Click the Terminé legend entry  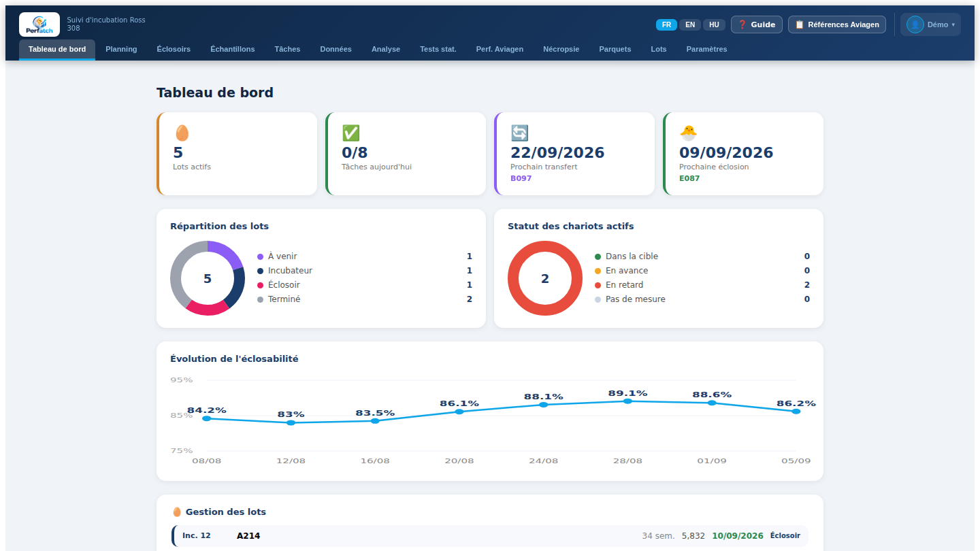[x=365, y=299]
